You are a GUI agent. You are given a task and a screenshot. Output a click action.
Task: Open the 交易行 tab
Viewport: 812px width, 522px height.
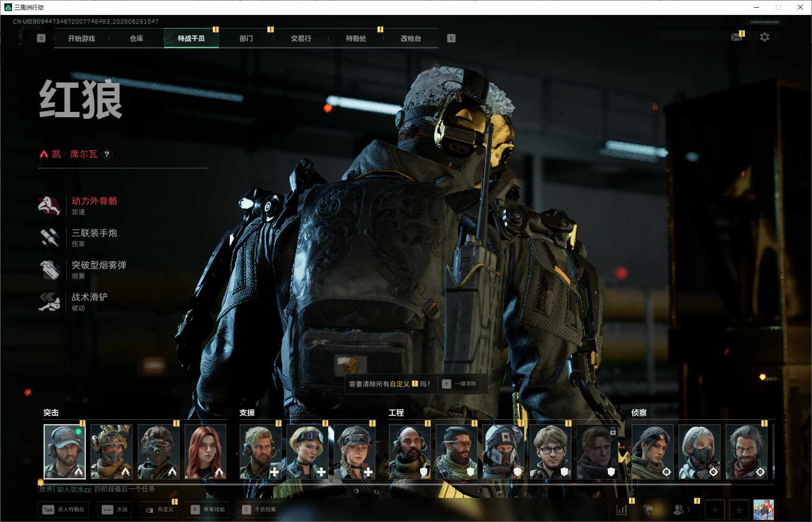301,38
